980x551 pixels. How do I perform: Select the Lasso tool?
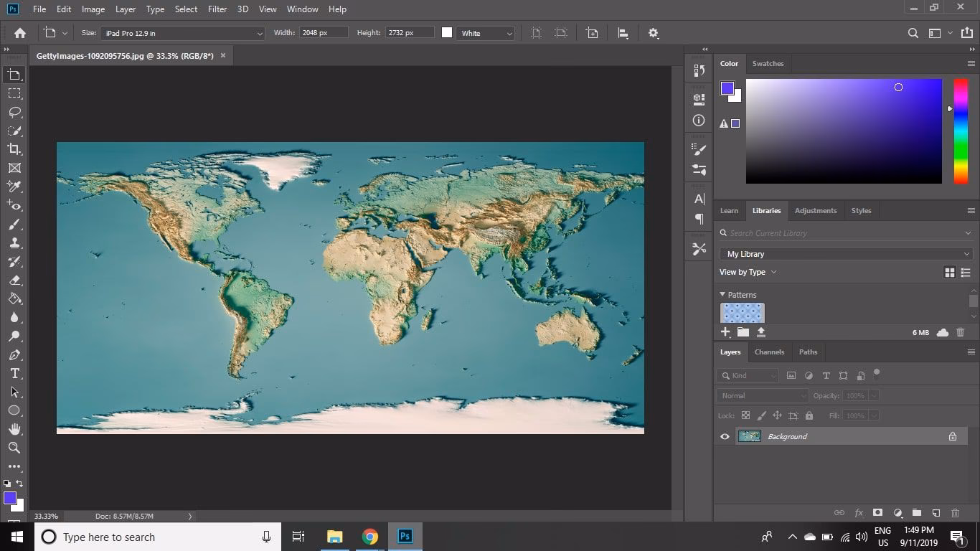14,112
